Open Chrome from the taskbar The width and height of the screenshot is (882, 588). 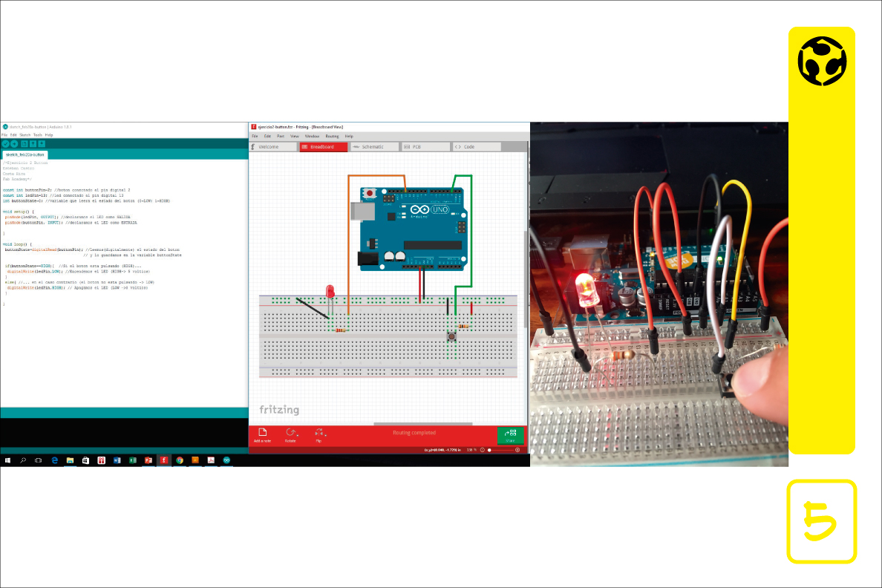(x=180, y=460)
